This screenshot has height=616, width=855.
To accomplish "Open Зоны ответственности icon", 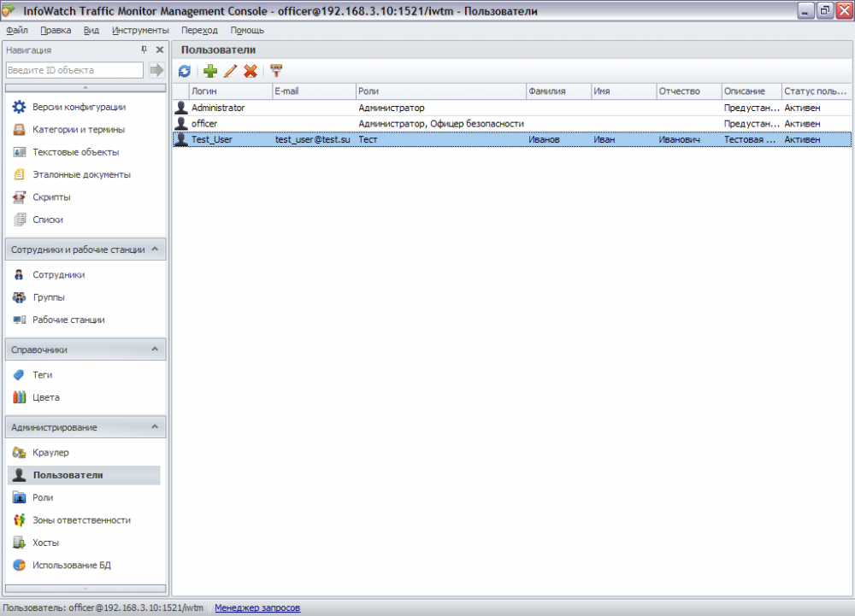I will 19,520.
